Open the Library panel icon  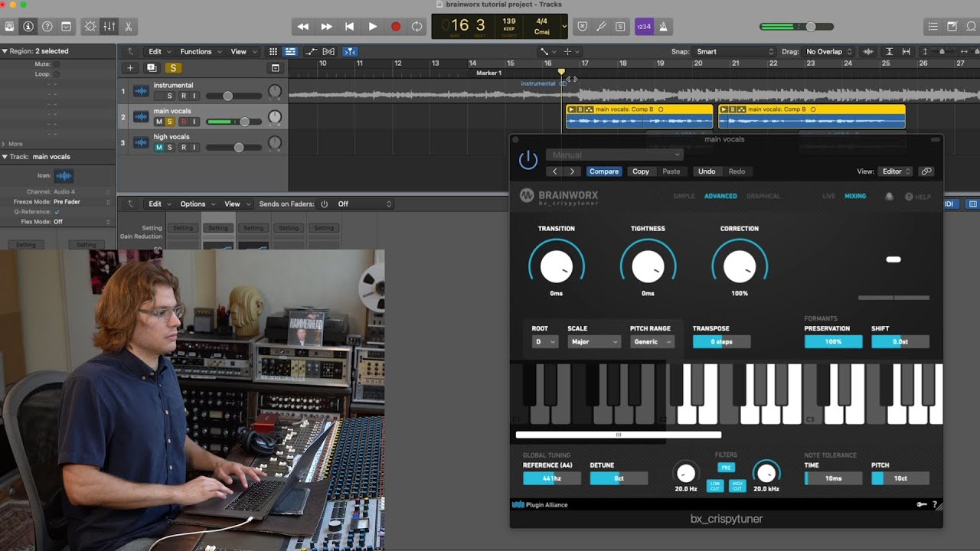9,26
